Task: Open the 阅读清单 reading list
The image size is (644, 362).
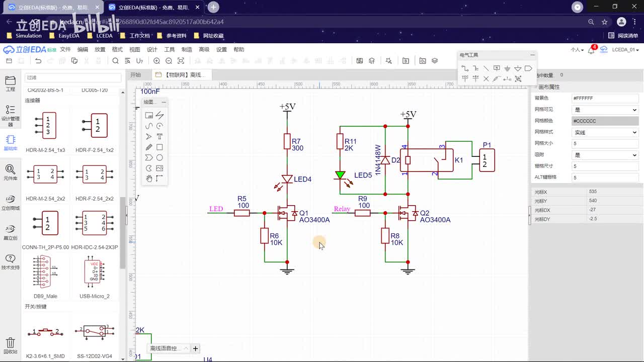Action: point(623,36)
